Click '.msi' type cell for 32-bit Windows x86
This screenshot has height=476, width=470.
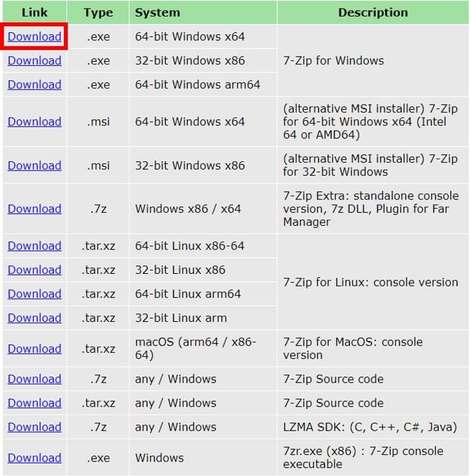98,165
